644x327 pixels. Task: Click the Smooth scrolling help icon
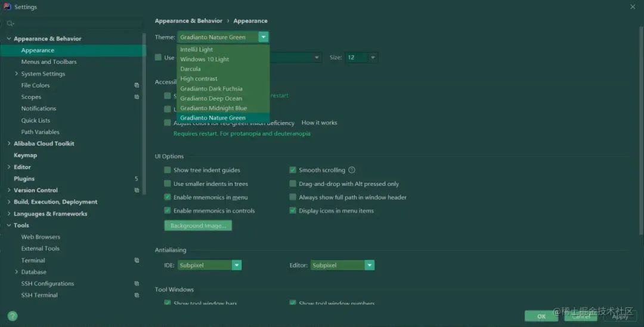(352, 170)
